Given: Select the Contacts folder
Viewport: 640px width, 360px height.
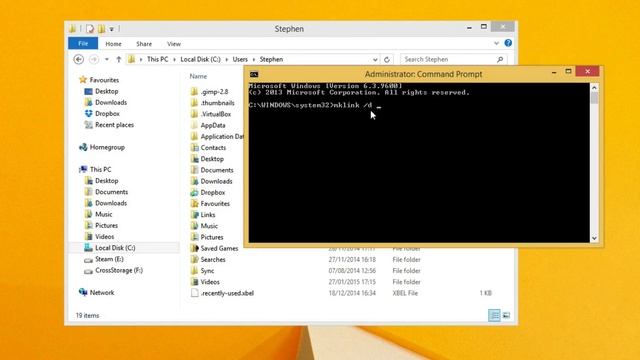Looking at the screenshot, I should [213, 148].
